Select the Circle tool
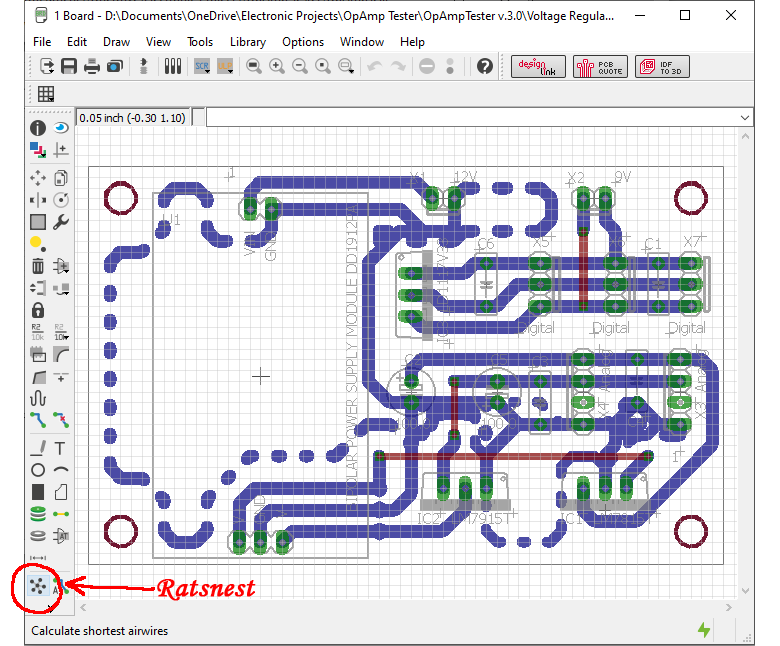 point(38,470)
